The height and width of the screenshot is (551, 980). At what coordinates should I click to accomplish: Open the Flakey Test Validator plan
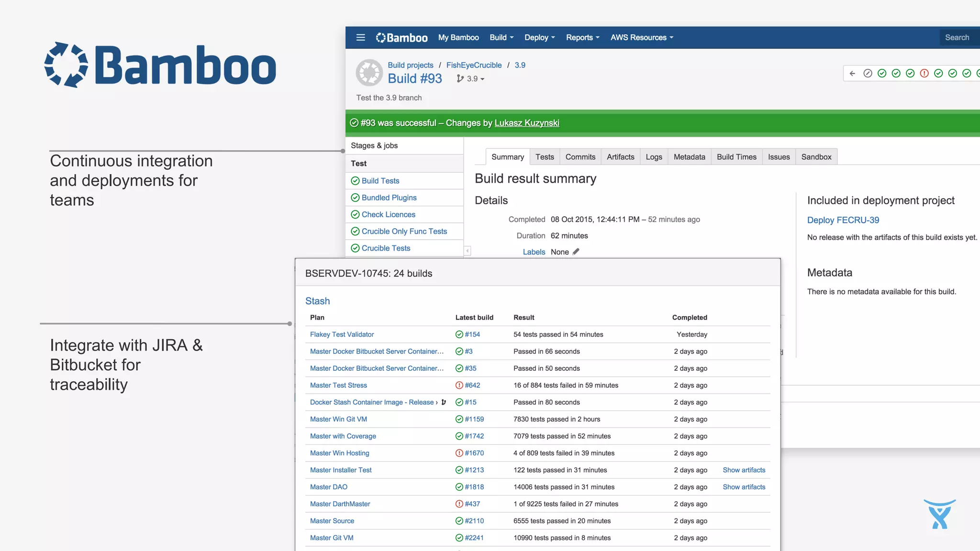342,334
